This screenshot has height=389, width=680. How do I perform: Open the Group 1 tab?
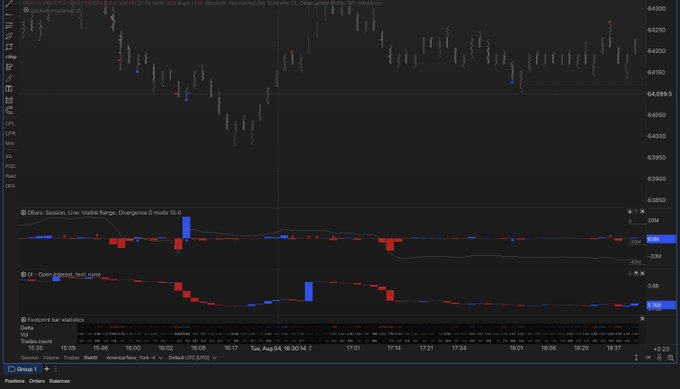[x=22, y=369]
